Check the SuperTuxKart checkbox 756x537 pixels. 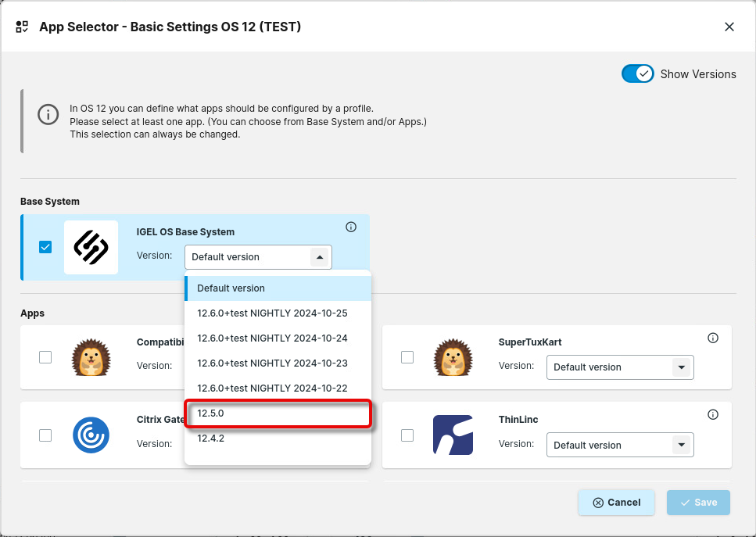(x=407, y=357)
